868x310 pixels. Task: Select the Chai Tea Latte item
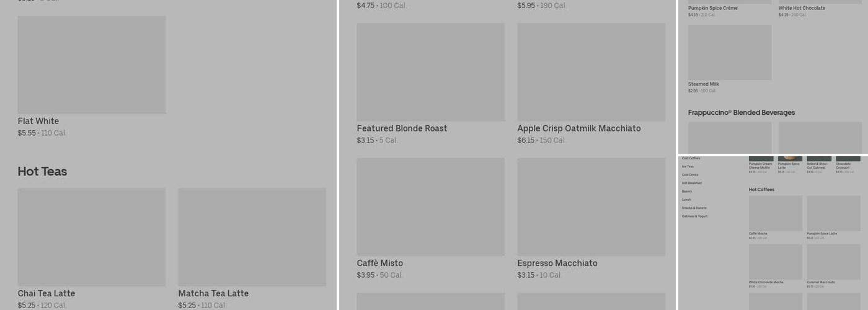tap(91, 237)
